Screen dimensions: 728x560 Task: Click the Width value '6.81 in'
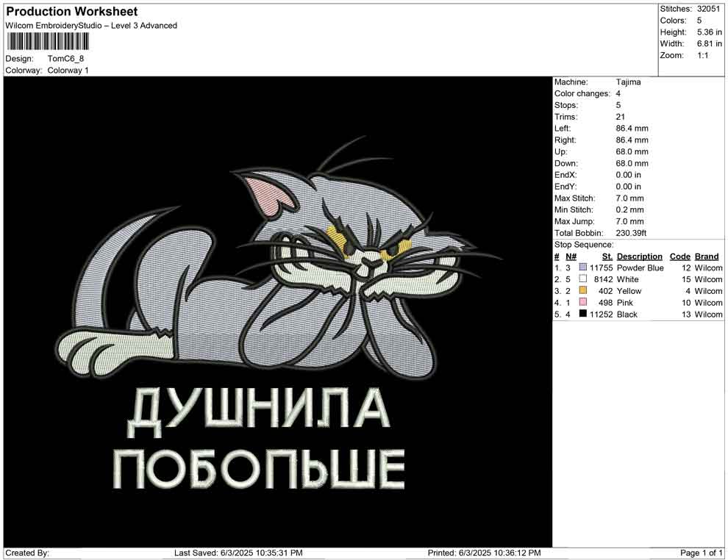[710, 43]
